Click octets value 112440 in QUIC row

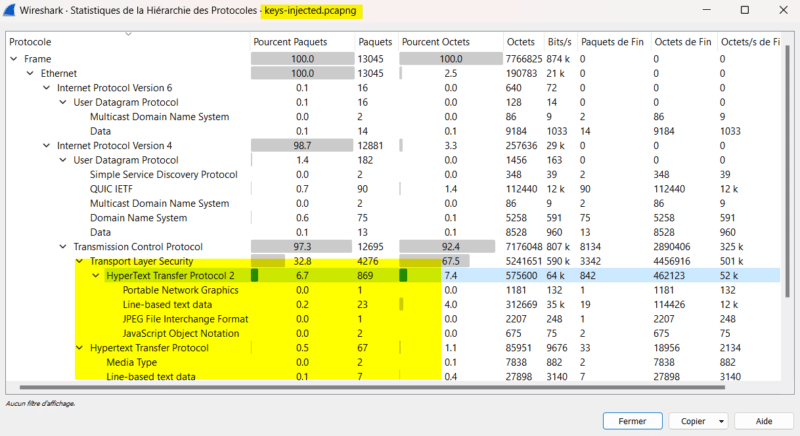[x=521, y=189]
